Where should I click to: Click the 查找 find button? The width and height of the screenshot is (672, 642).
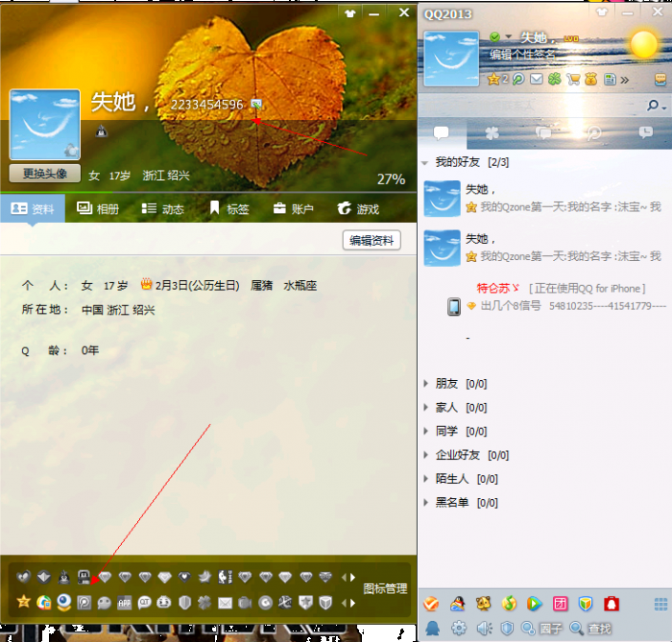pos(590,629)
